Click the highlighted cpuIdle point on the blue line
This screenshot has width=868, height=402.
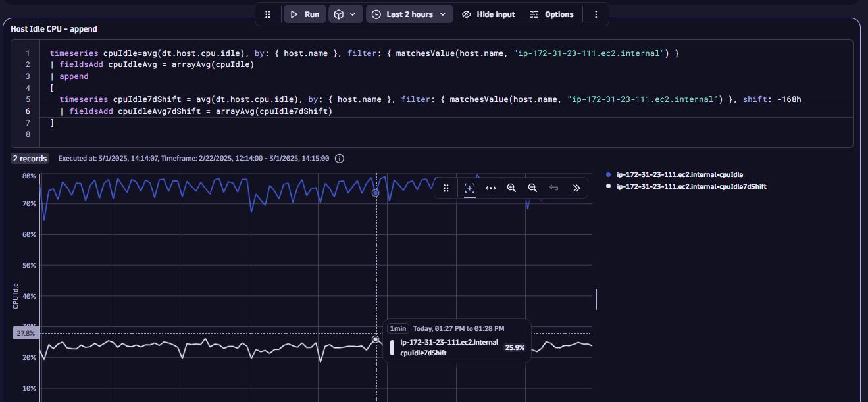point(376,193)
